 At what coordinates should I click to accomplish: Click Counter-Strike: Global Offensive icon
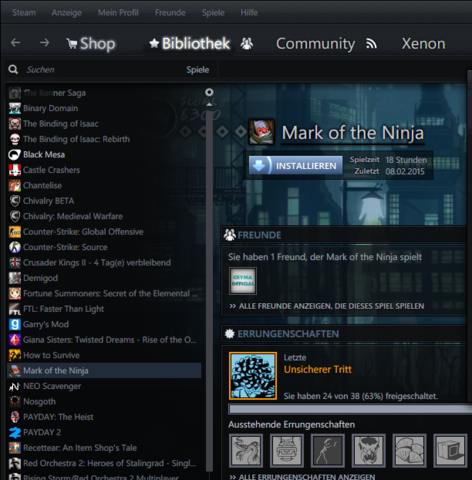15,232
